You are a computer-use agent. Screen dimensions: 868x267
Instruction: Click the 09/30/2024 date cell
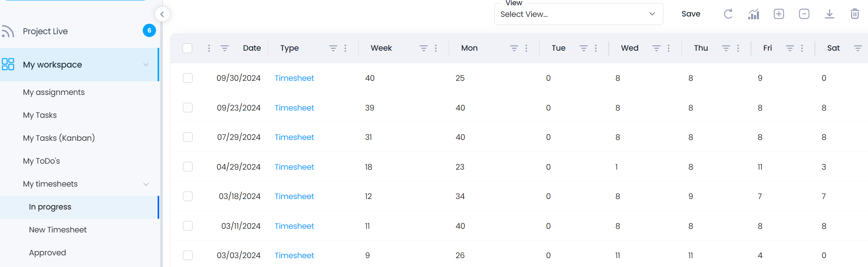[x=238, y=78]
